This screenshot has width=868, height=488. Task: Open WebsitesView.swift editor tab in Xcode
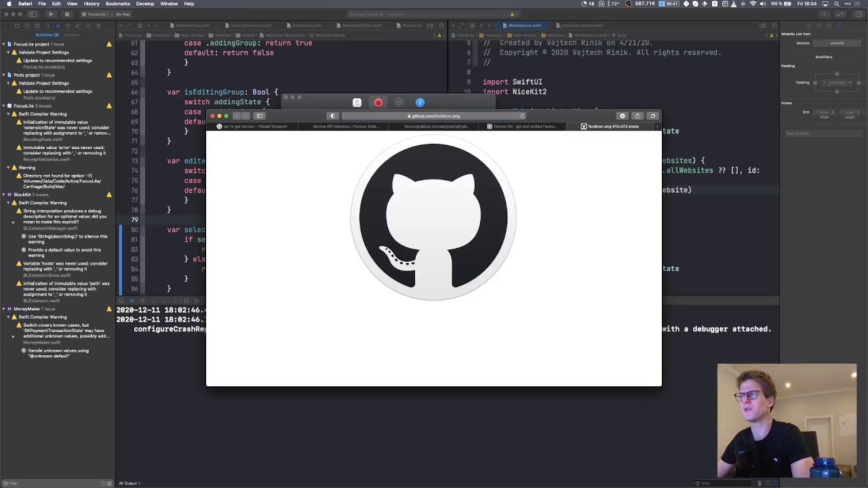coord(192,26)
